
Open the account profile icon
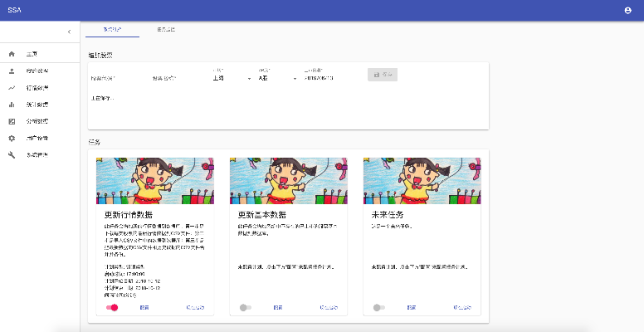[627, 10]
